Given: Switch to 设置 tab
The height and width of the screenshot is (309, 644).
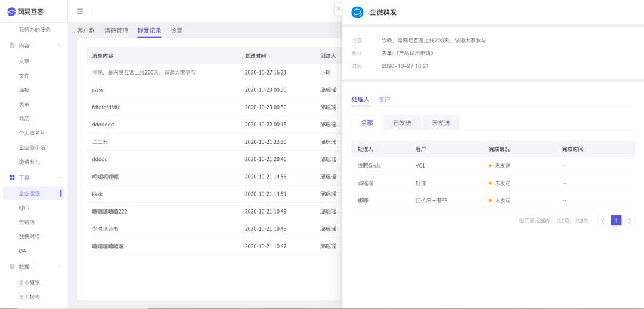Looking at the screenshot, I should [177, 30].
